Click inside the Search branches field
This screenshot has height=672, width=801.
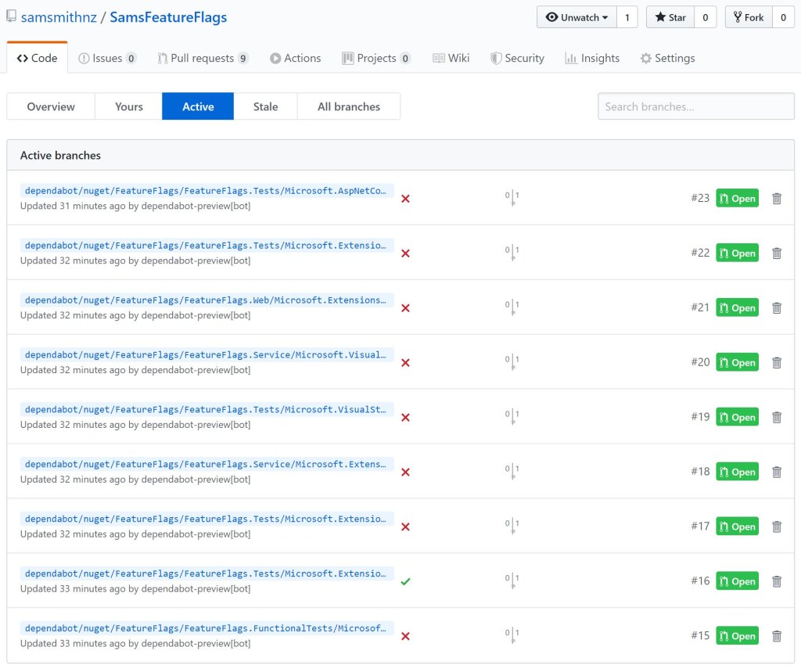click(695, 106)
